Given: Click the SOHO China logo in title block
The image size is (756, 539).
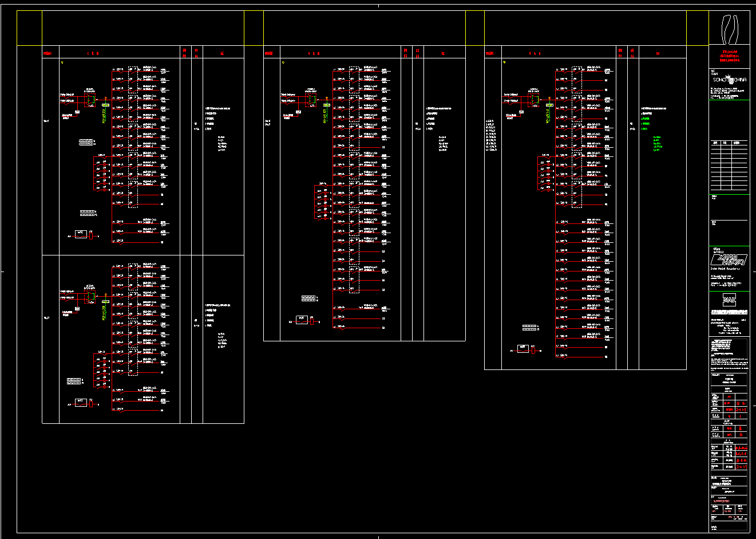Looking at the screenshot, I should 728,79.
